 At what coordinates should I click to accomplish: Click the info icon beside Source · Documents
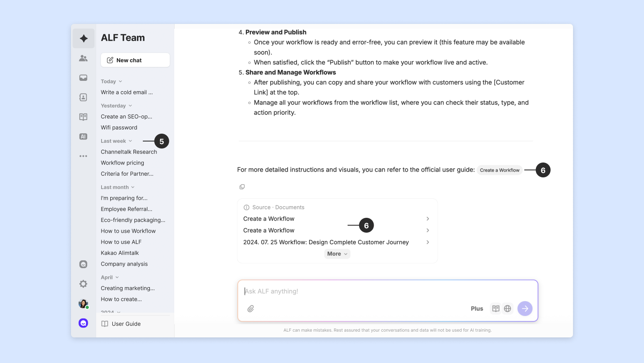click(x=246, y=207)
